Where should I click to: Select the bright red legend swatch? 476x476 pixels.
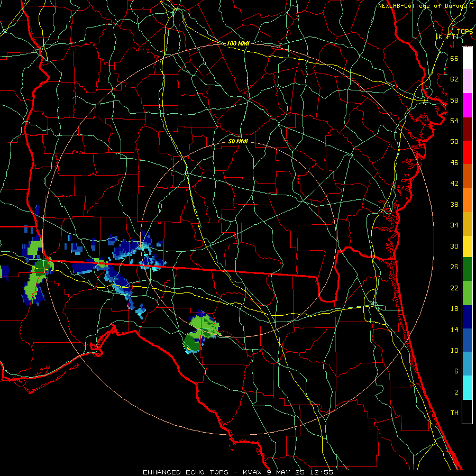(467, 152)
